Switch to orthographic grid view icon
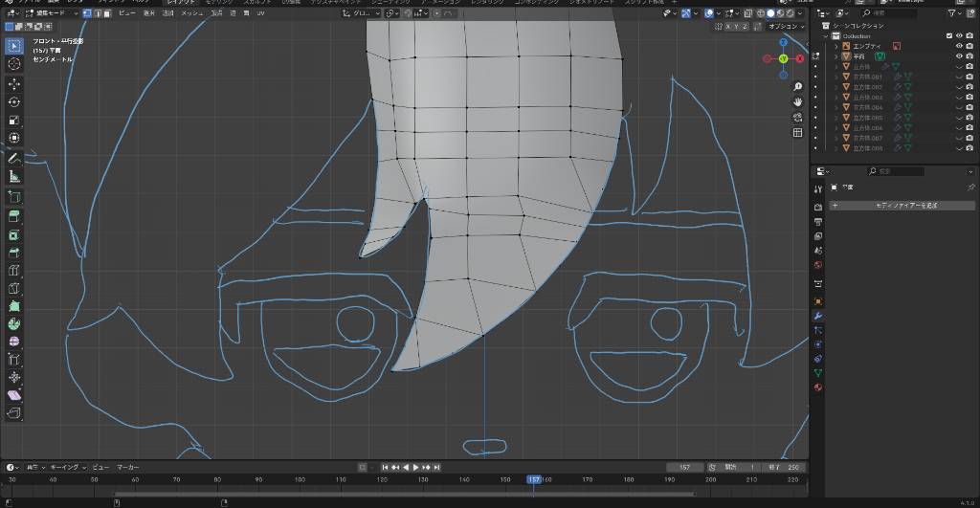Screen dimensions: 980x508 (x=797, y=133)
